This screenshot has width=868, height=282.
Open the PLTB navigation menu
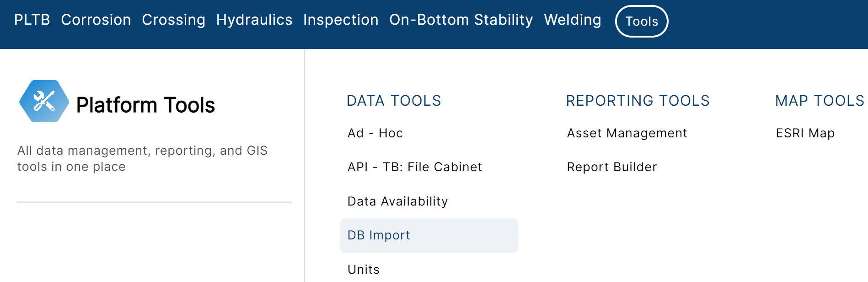click(32, 20)
